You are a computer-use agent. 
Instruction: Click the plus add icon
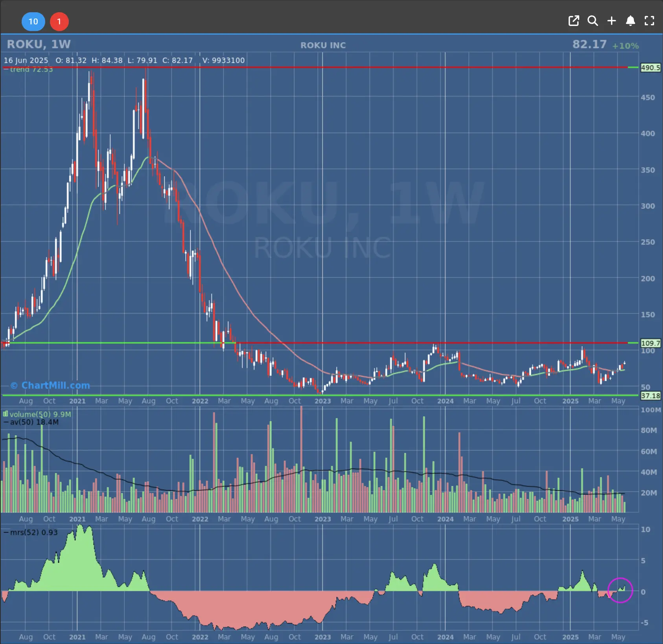(x=611, y=21)
